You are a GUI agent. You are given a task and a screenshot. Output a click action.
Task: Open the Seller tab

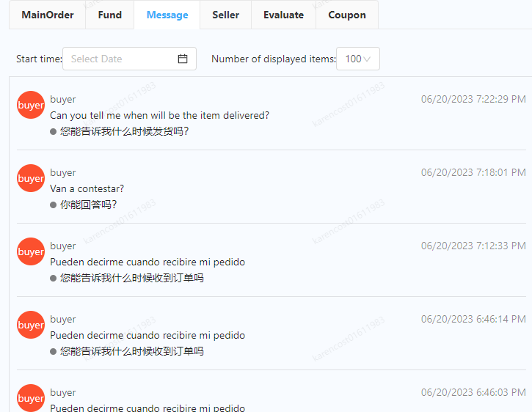[x=225, y=15]
